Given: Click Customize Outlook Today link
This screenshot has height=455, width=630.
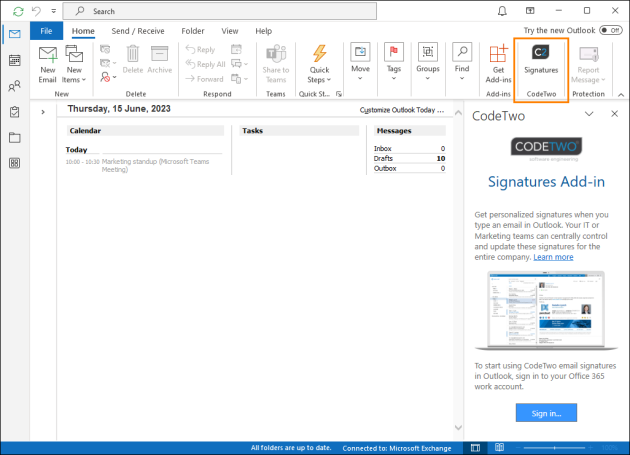Looking at the screenshot, I should (x=402, y=110).
